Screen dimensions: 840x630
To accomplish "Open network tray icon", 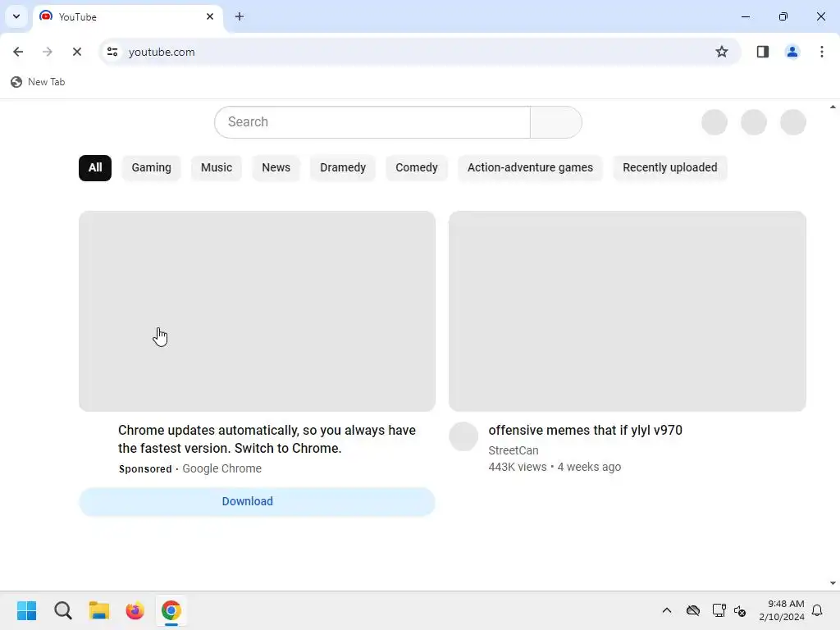I will click(719, 610).
